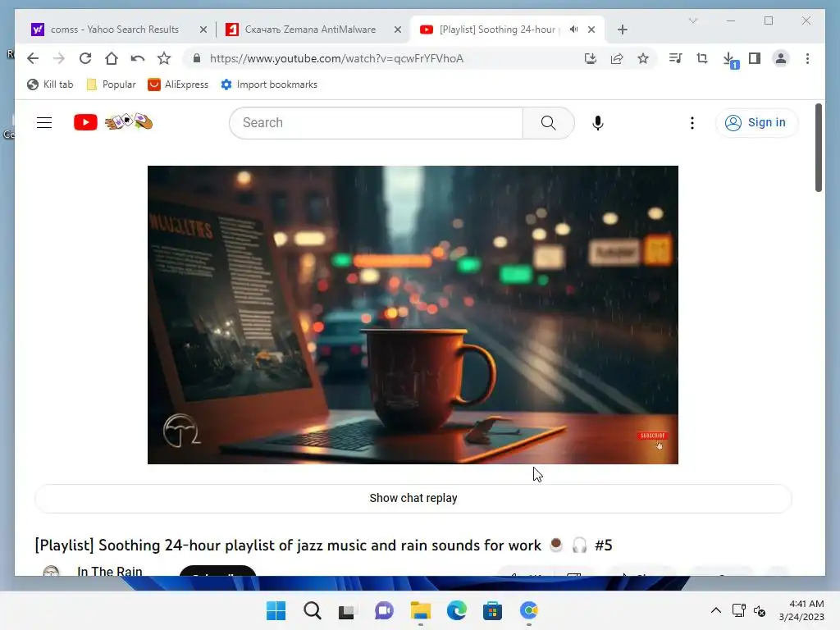Select the Playlist Soothing 24-hour YouTube tab

coord(496,30)
